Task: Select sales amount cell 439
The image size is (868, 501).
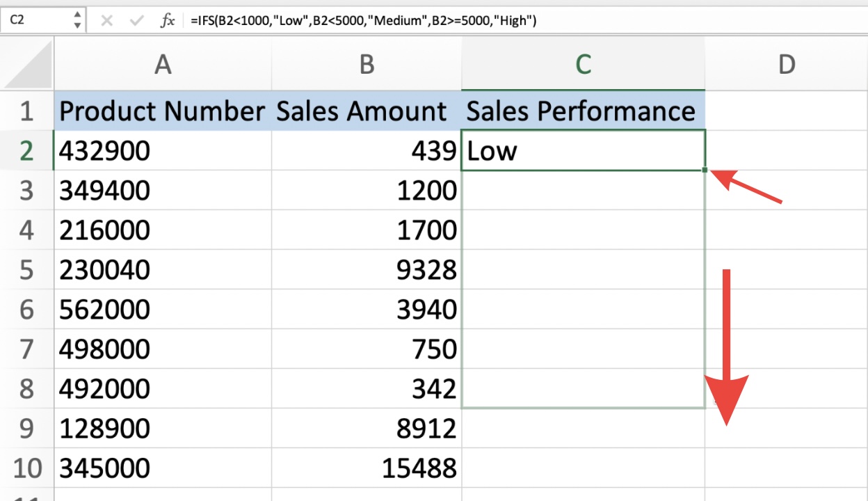Action: pyautogui.click(x=367, y=150)
